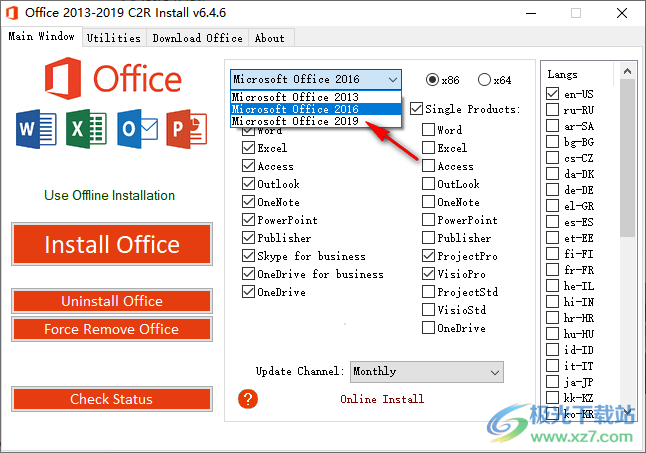Click the Langs list scrollbar thumb
This screenshot has width=646, height=453.
(627, 158)
